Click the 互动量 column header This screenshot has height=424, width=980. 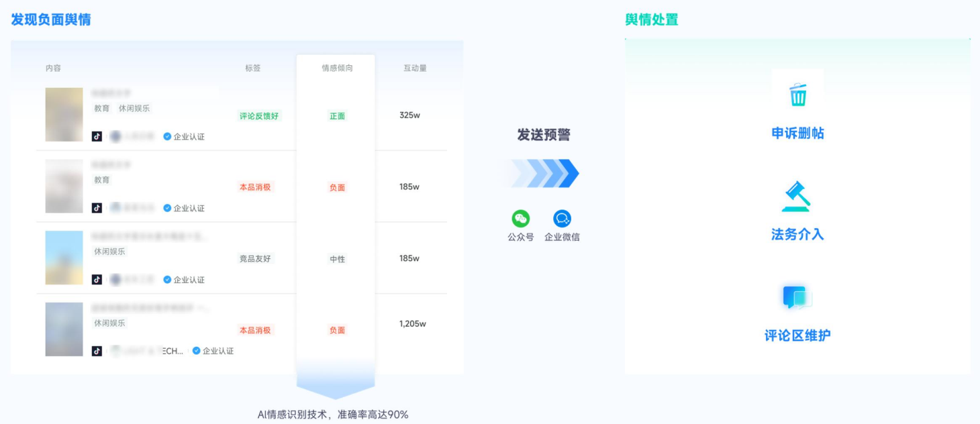coord(415,68)
